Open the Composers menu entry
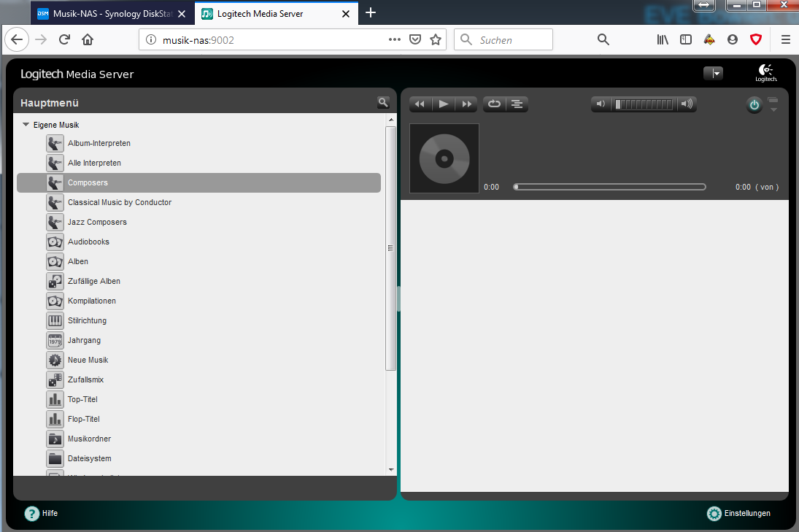This screenshot has width=799, height=532. coord(198,182)
